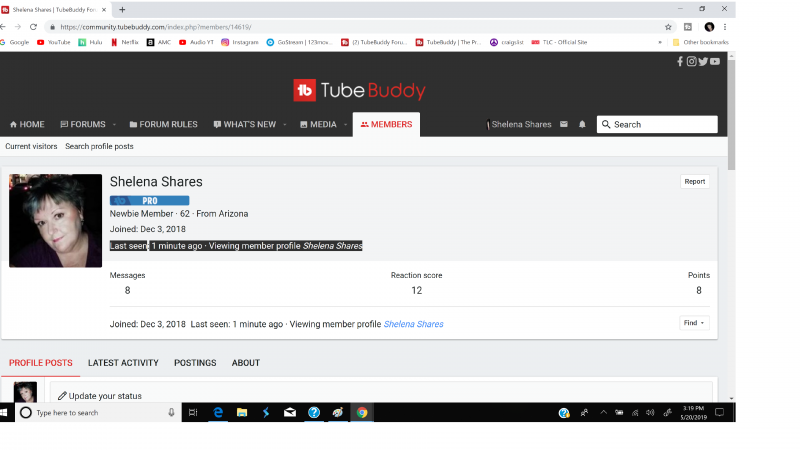Expand the Media menu arrow

[345, 125]
